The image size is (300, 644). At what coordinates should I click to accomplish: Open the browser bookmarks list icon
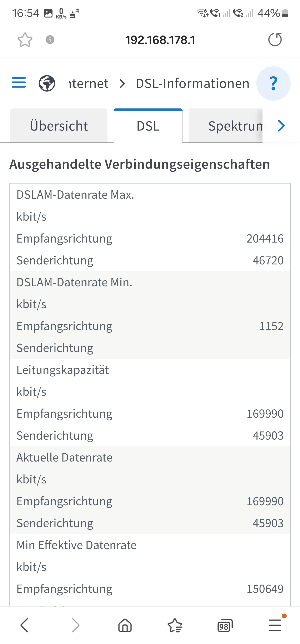(x=175, y=625)
